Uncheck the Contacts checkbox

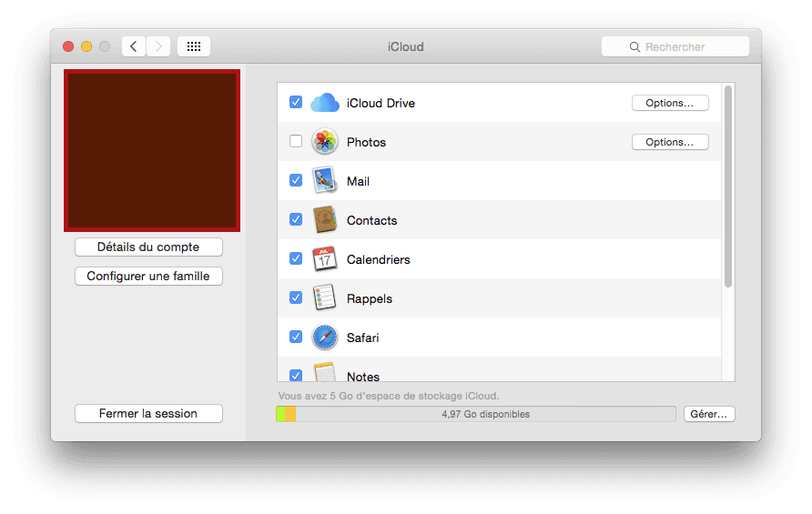click(x=296, y=219)
